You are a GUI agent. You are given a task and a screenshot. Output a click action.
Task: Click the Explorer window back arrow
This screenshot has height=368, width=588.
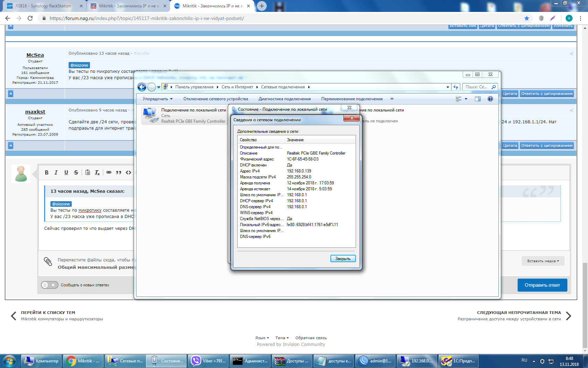pos(142,87)
